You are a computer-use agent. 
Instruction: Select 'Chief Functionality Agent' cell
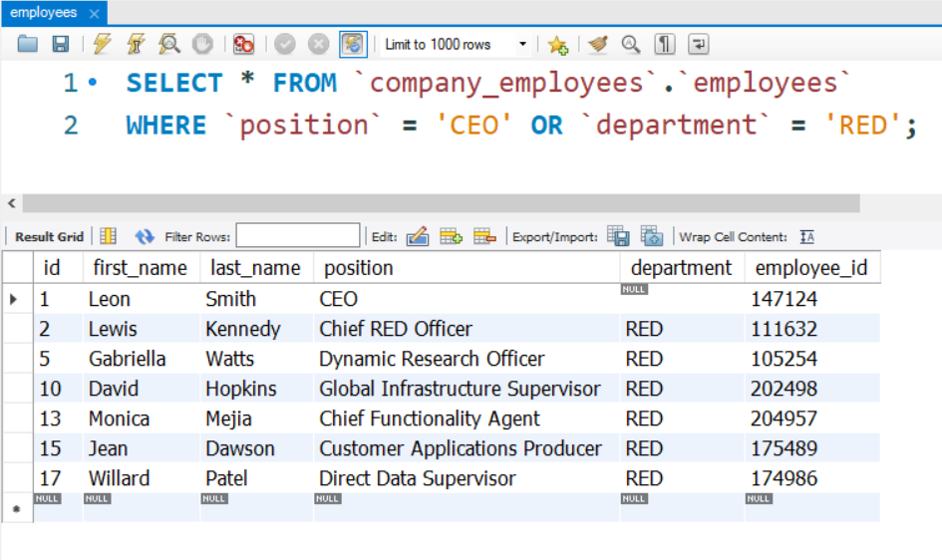(467, 419)
